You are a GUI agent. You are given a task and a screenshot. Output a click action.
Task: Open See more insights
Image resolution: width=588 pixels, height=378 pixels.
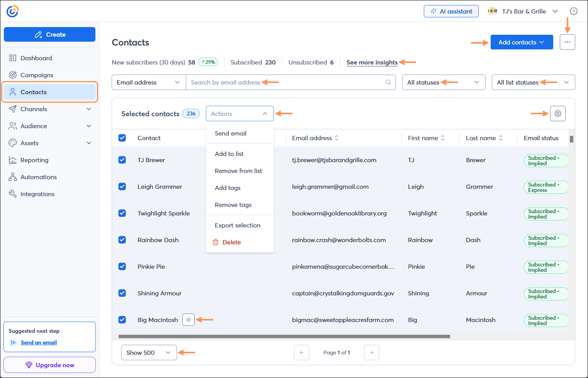[x=372, y=62]
